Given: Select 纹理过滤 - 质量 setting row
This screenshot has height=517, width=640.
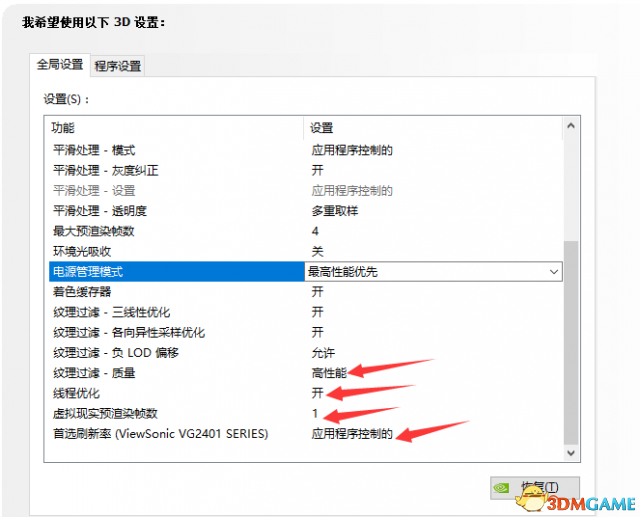Looking at the screenshot, I should click(306, 373).
